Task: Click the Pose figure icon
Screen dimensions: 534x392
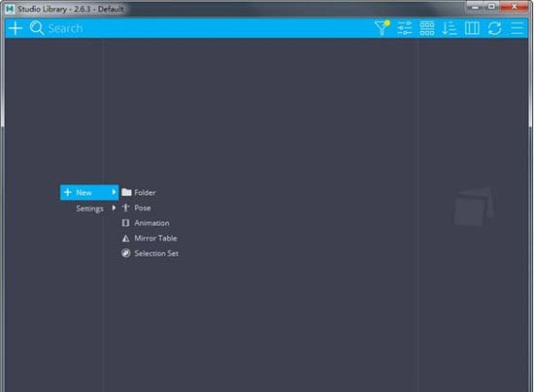Action: (125, 208)
